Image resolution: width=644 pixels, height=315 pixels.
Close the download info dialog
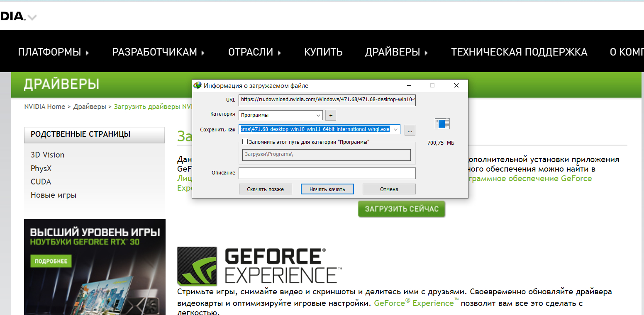pos(456,85)
